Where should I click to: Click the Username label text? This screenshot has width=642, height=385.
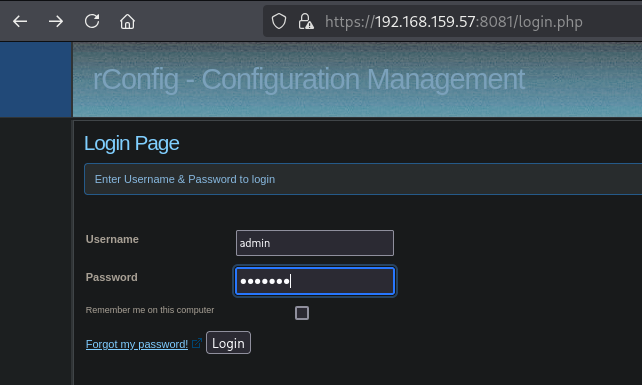[112, 239]
